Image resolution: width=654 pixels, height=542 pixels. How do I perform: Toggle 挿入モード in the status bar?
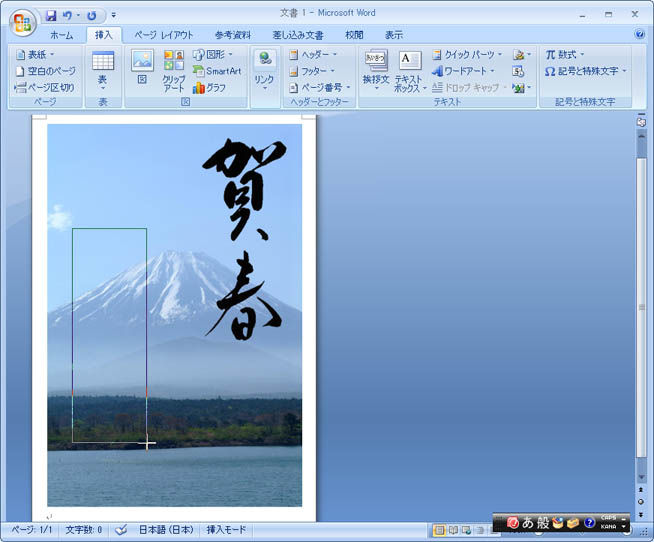[x=229, y=530]
